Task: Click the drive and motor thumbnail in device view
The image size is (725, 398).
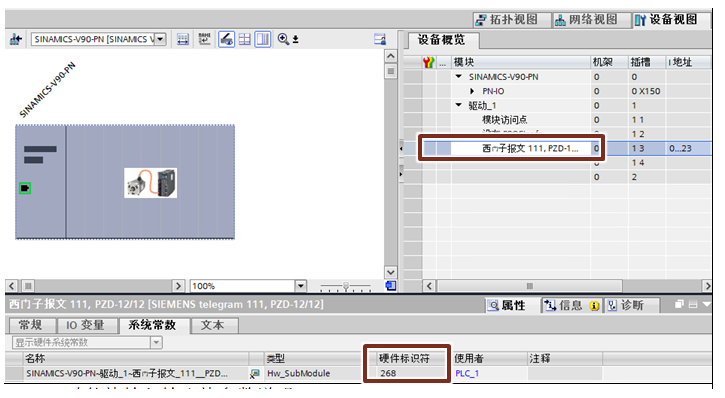Action: 151,183
